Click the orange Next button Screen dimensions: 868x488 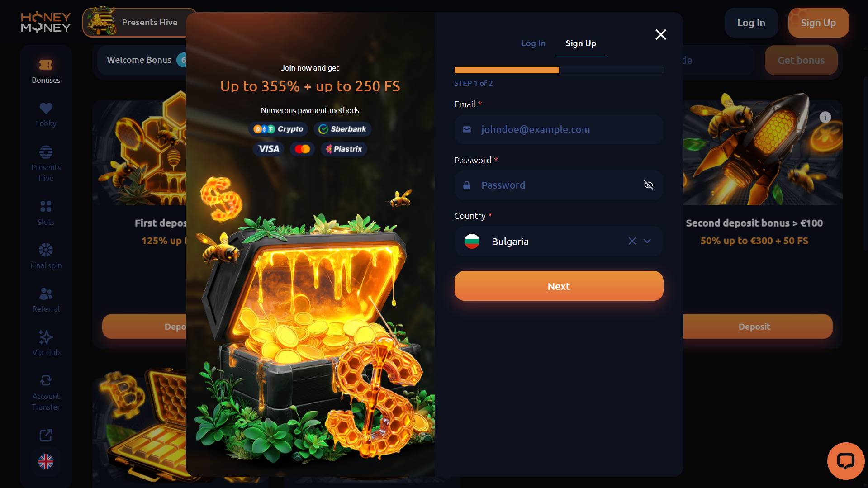click(559, 286)
